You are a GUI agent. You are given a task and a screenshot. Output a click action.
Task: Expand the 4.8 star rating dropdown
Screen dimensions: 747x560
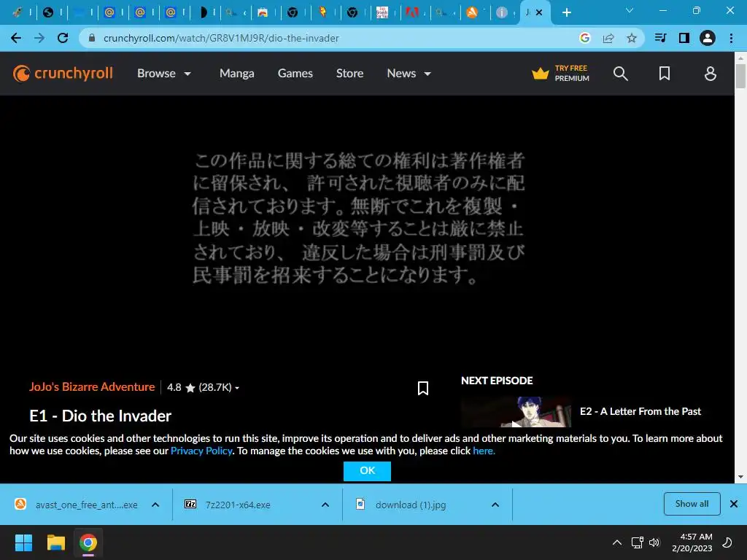pos(203,387)
